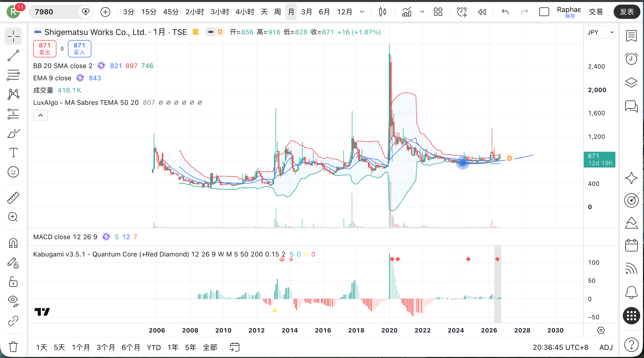Open the dotted grid apps menu
Viewport: 644px width, 358px height.
pos(631,316)
